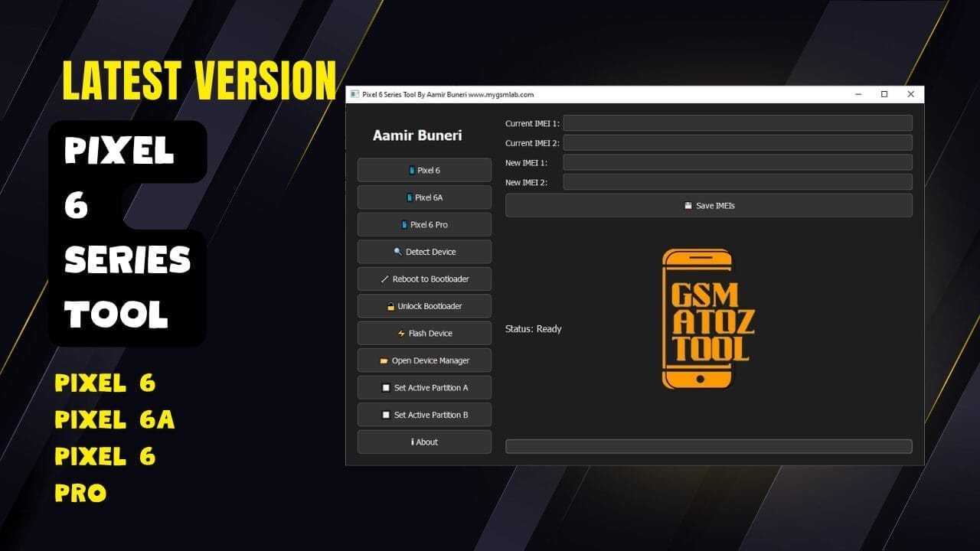The width and height of the screenshot is (980, 551).
Task: Click the progress bar at the bottom
Action: [x=708, y=445]
